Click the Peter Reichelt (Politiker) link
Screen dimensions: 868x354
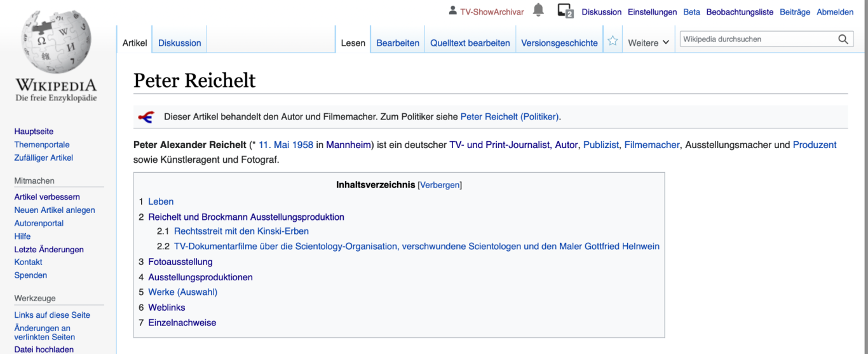tap(509, 117)
